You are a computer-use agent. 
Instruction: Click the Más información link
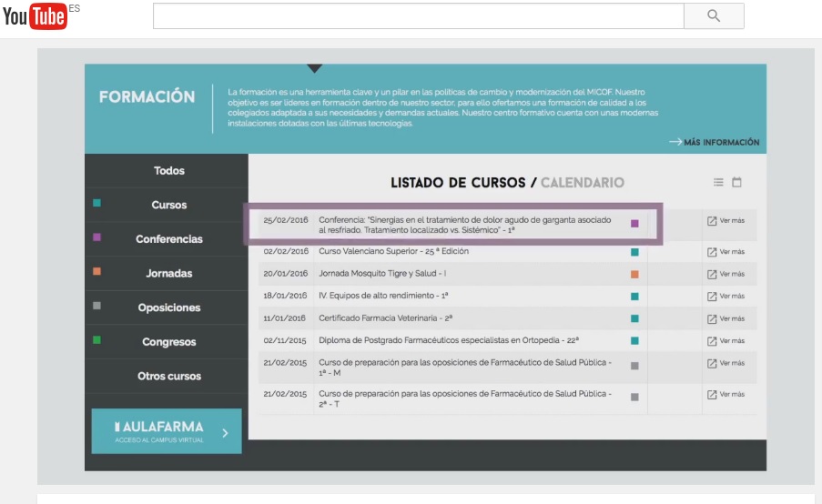tap(715, 143)
